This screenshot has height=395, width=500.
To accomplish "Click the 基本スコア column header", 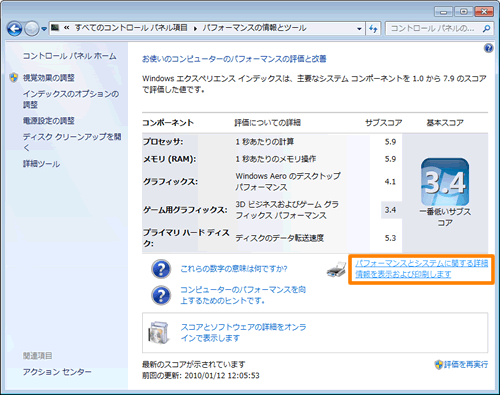I will click(x=445, y=123).
